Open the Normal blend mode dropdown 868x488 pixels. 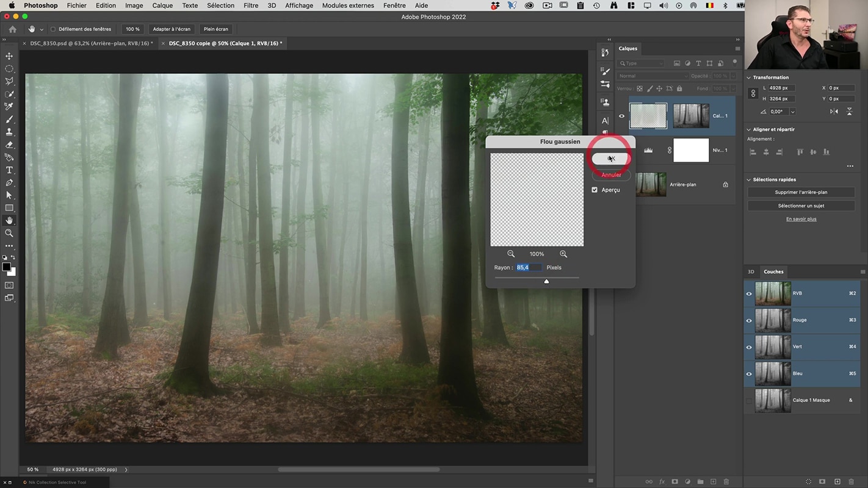tap(653, 76)
